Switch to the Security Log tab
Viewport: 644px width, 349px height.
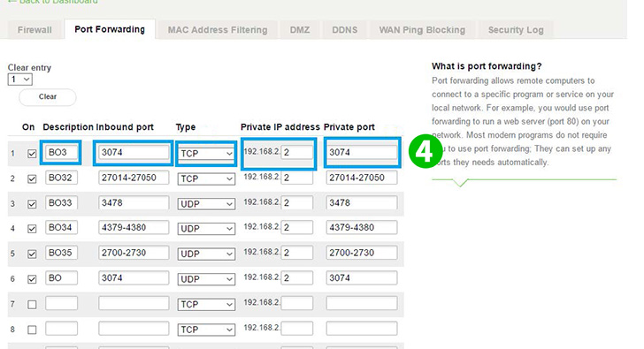pos(516,30)
